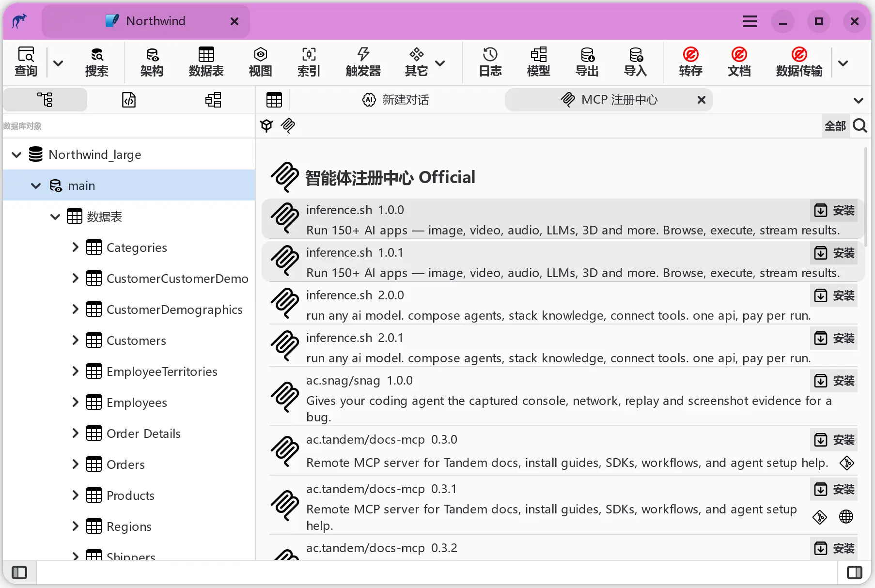This screenshot has width=875, height=588.
Task: Open git repository link for docs-mcp 0.3.0
Action: coord(847,463)
